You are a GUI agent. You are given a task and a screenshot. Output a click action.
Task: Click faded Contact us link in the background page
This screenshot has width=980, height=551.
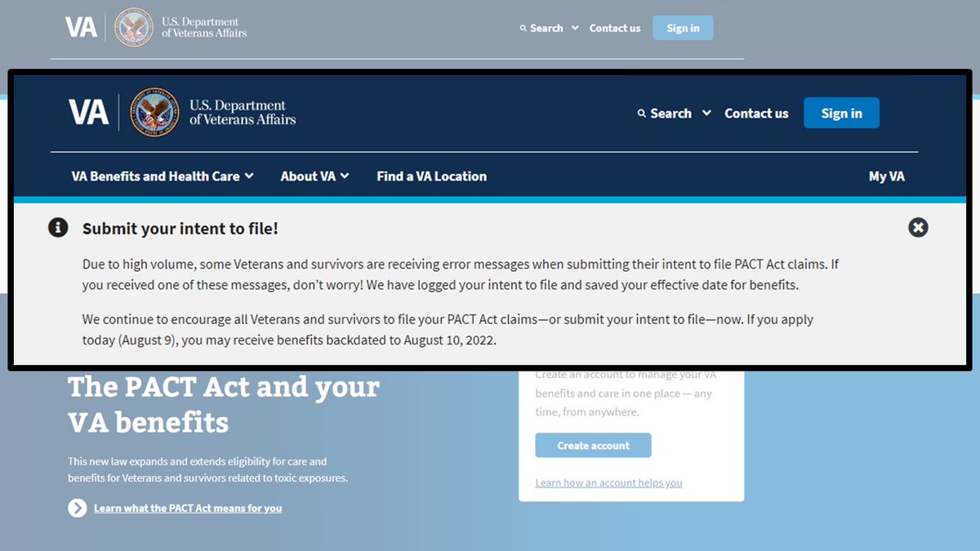[615, 28]
